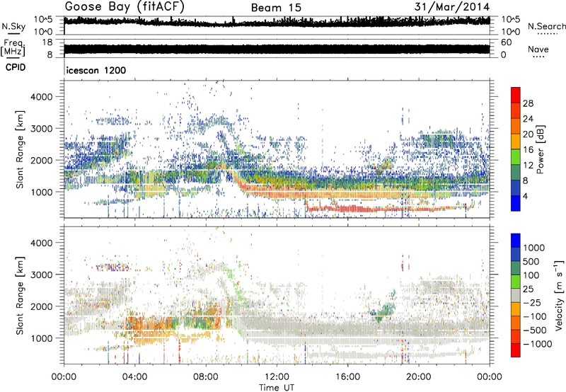Click the bright blue top Velocity colorbar segment
Image resolution: width=566 pixels, height=392 pixels.
(516, 241)
